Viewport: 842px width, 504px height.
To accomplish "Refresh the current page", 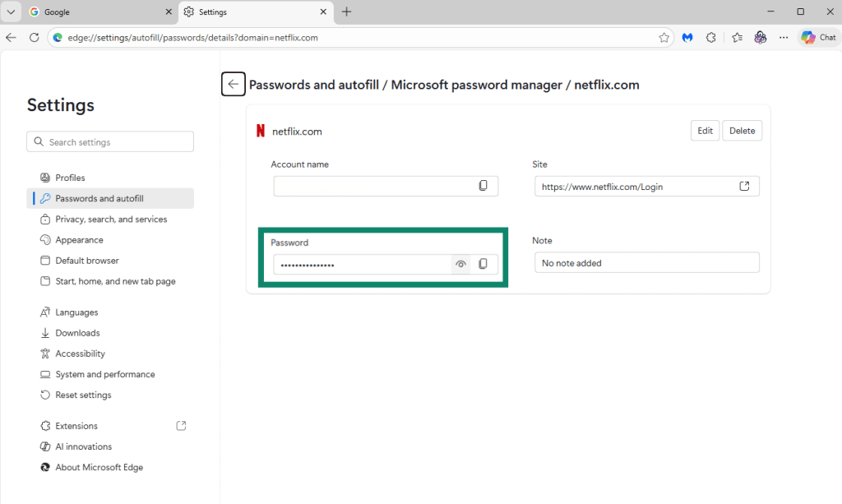I will pos(34,38).
